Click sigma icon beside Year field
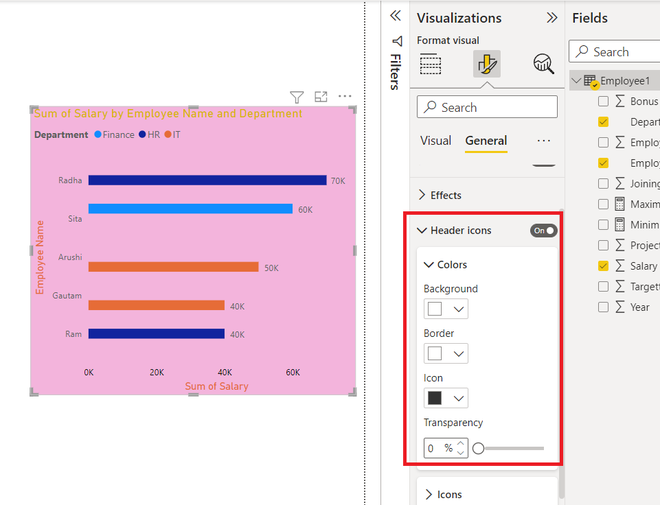This screenshot has width=660, height=505. point(620,307)
